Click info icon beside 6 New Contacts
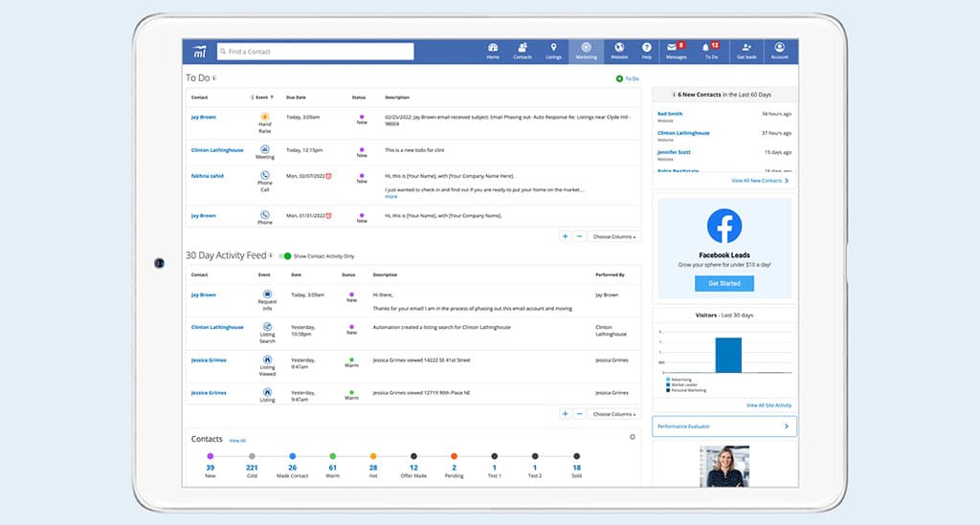980x525 pixels. click(x=674, y=95)
